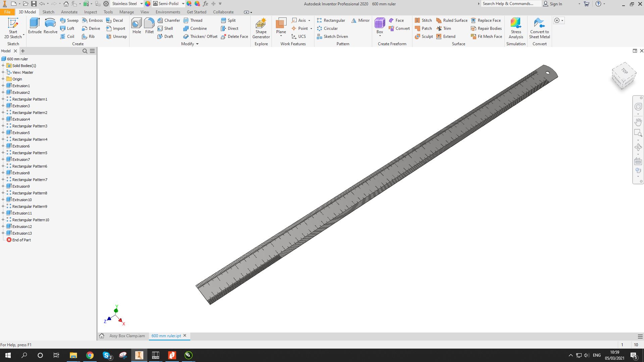Viewport: 644px width, 362px height.
Task: Expand Rectangular Pattern1 node
Action: point(3,99)
